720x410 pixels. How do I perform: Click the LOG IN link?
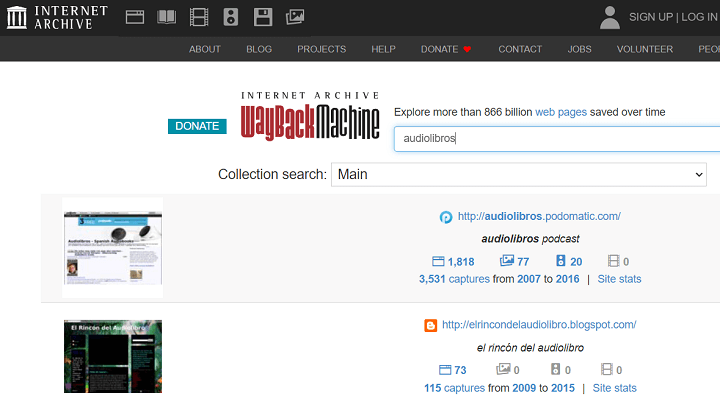click(699, 17)
